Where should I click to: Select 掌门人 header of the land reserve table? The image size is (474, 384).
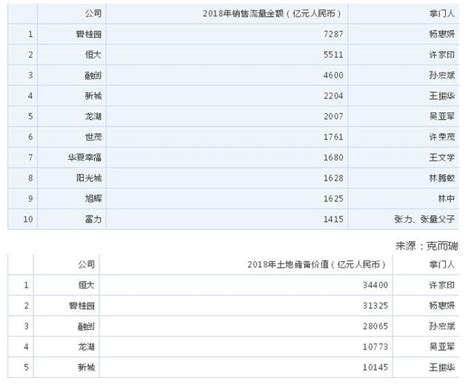[x=442, y=265]
